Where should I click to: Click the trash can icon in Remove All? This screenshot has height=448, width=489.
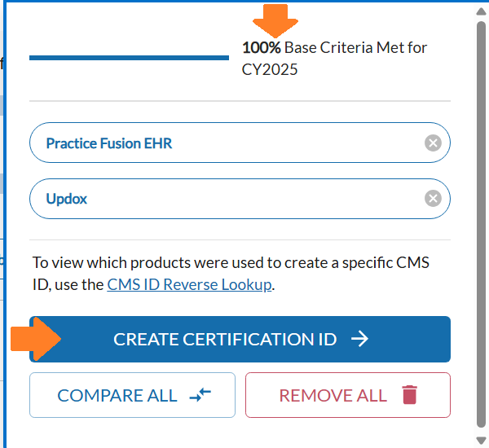pos(409,395)
